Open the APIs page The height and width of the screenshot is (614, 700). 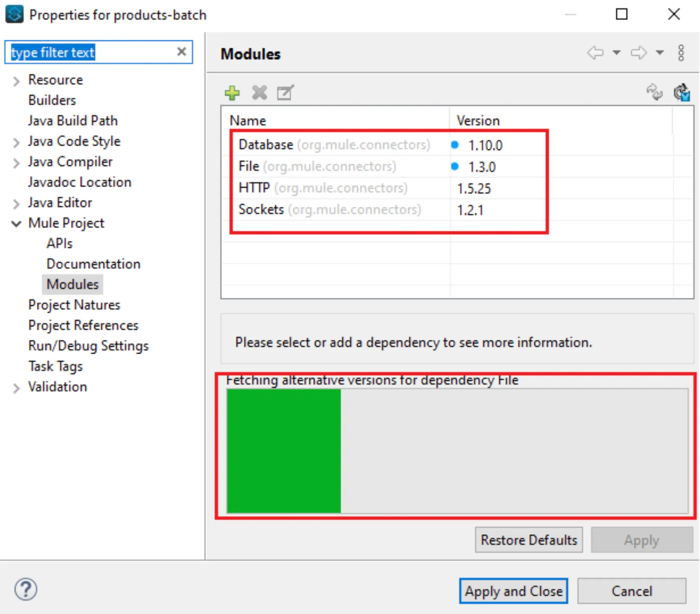coord(60,243)
